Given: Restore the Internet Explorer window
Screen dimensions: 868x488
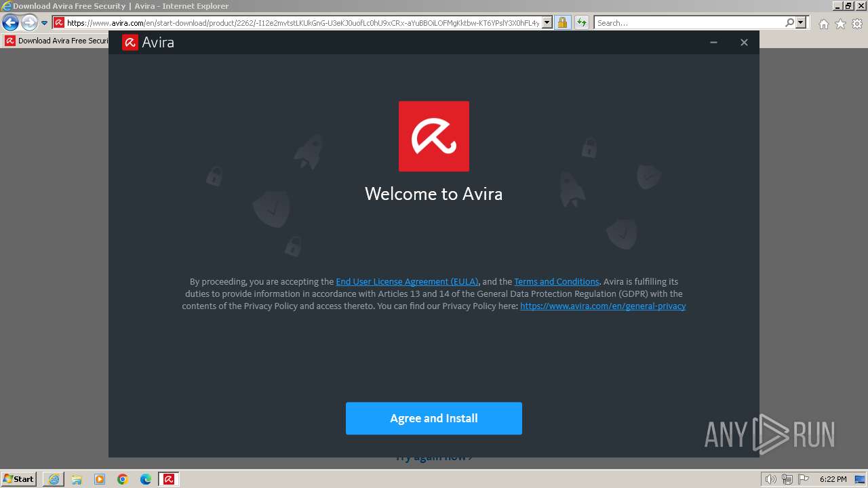Looking at the screenshot, I should tap(848, 5).
